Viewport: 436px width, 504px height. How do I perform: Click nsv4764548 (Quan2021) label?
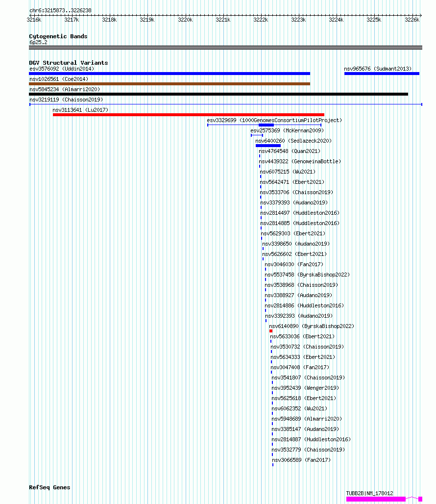(x=290, y=151)
